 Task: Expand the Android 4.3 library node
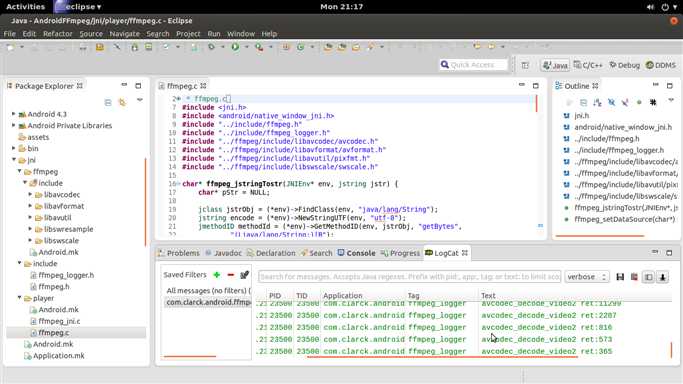click(x=14, y=114)
